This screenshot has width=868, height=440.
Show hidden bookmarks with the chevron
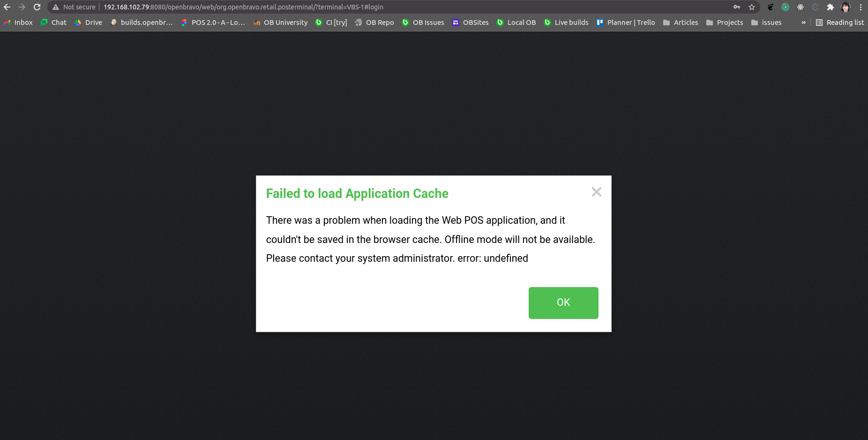click(804, 23)
